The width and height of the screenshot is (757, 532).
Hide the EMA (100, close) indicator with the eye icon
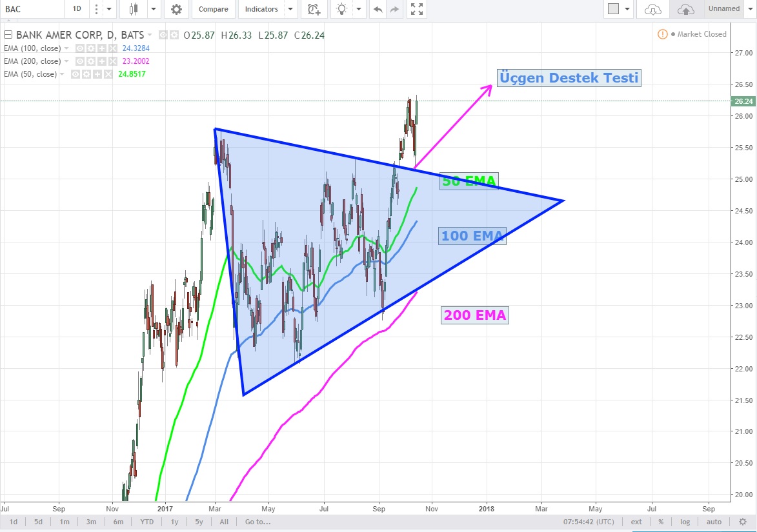pyautogui.click(x=80, y=48)
